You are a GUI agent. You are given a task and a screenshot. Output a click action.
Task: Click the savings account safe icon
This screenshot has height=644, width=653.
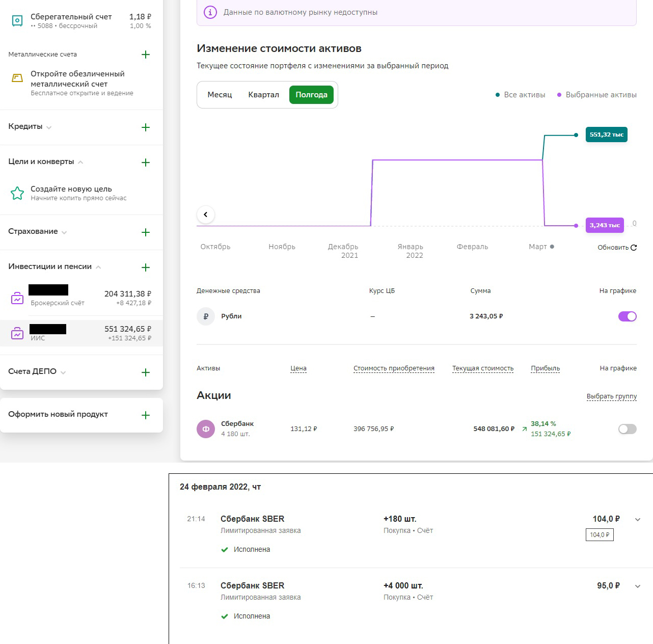[x=17, y=21]
